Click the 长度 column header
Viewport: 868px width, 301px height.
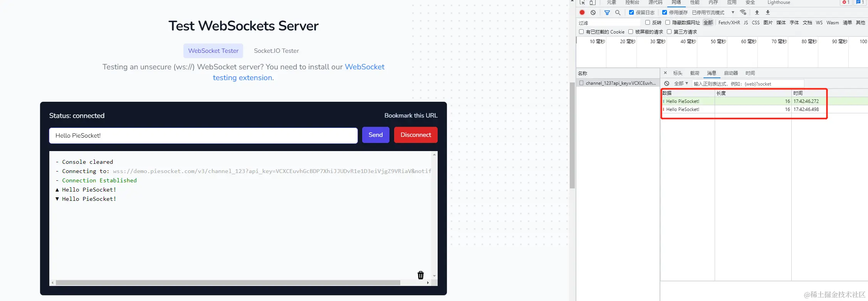coord(753,93)
